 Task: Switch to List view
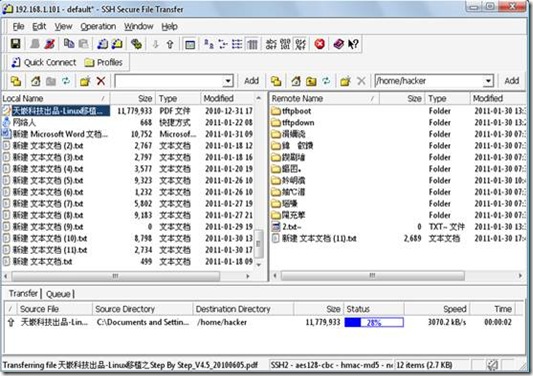click(237, 44)
